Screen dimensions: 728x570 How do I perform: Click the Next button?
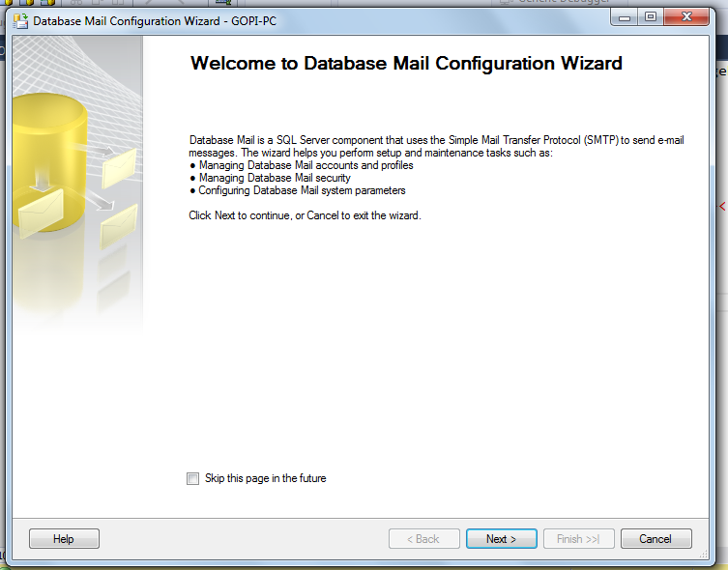pyautogui.click(x=502, y=538)
